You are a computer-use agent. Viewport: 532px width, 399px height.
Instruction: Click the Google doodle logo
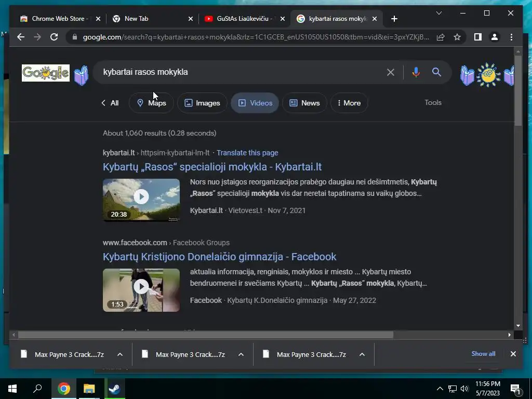pos(46,73)
